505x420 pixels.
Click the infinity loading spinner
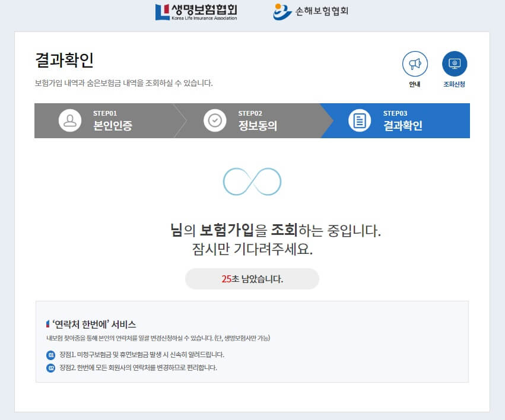[252, 181]
